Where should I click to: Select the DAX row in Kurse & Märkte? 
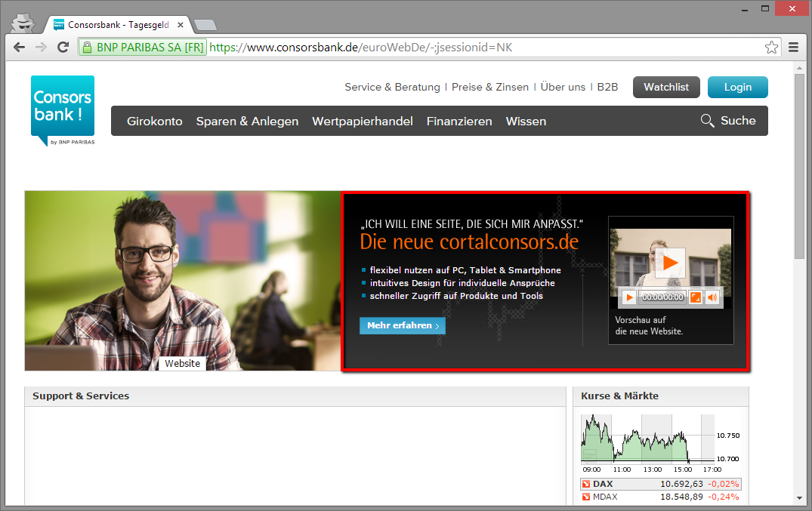[x=660, y=484]
